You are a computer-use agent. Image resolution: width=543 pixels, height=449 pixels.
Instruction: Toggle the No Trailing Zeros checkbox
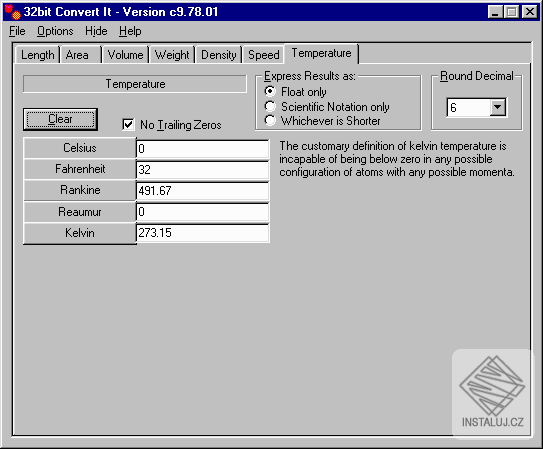coord(128,124)
